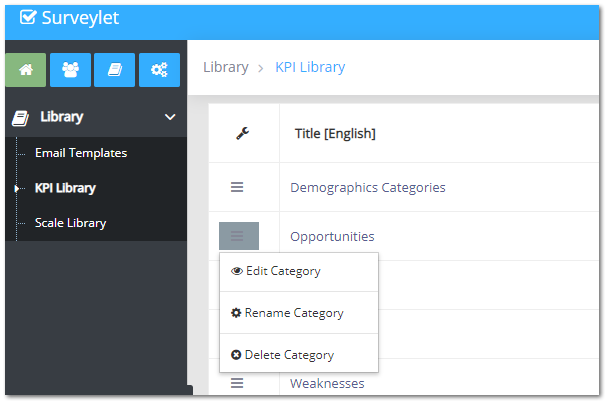This screenshot has width=608, height=404.
Task: Click the wrench icon in the table header
Action: tap(243, 133)
